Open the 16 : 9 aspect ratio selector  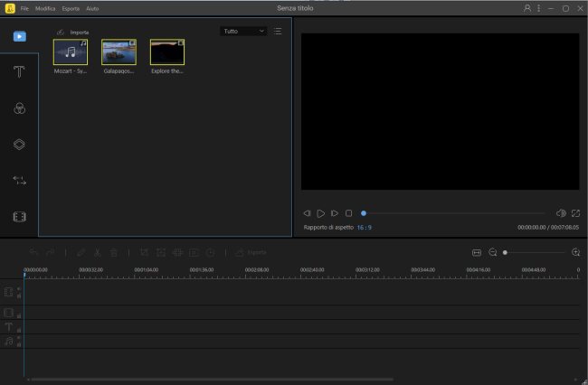(x=364, y=228)
